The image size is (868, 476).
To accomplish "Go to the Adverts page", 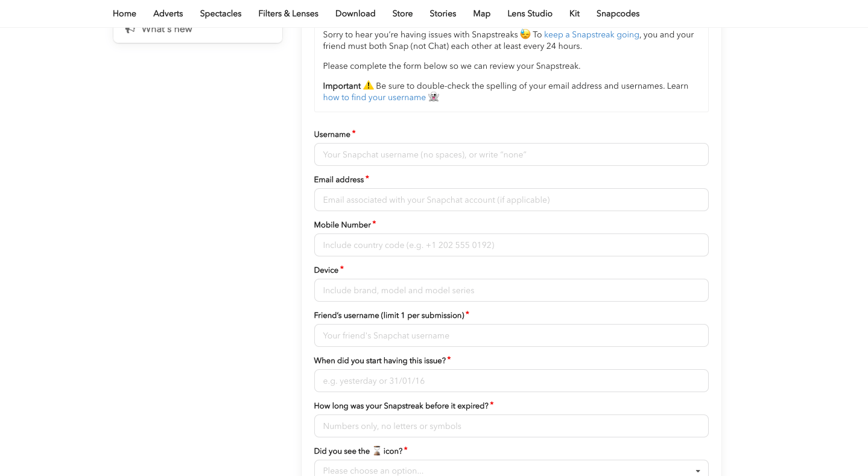I will coord(168,13).
